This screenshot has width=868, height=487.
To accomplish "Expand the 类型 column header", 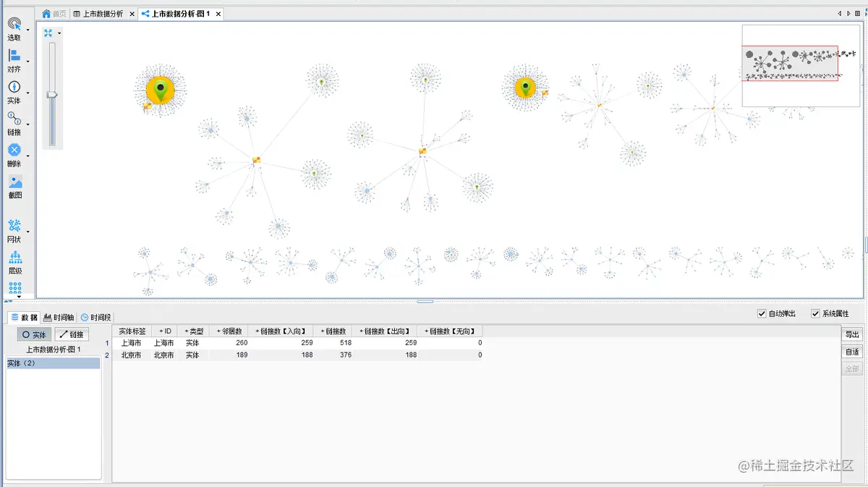I will [195, 331].
